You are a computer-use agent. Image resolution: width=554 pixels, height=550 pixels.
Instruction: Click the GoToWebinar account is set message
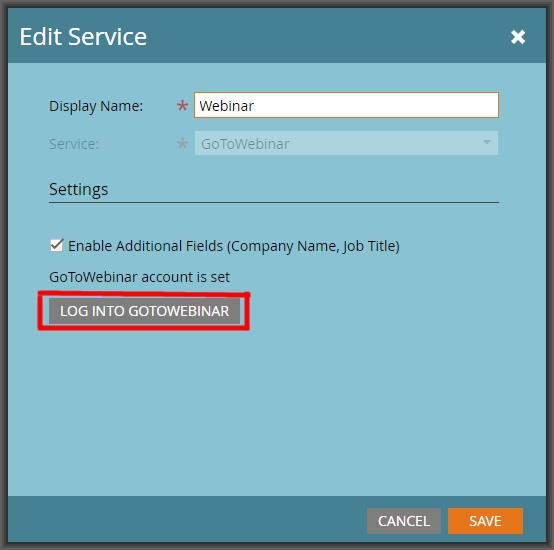[x=139, y=277]
